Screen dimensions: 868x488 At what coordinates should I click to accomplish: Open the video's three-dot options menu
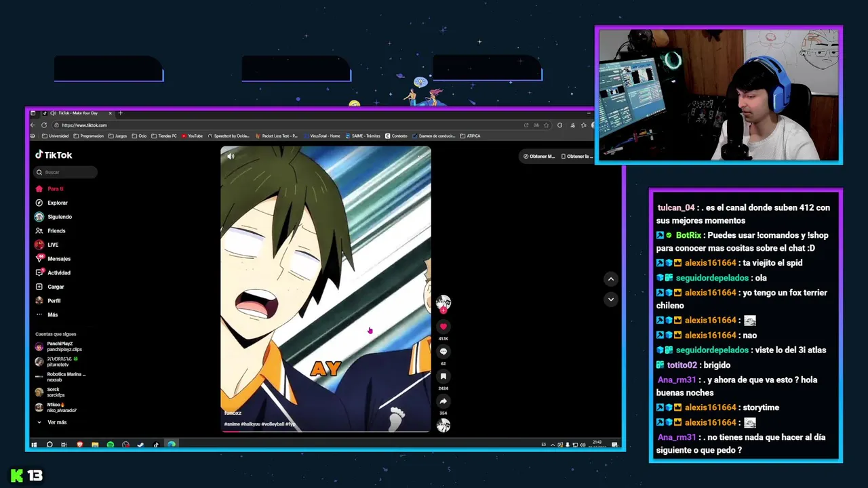(x=420, y=157)
